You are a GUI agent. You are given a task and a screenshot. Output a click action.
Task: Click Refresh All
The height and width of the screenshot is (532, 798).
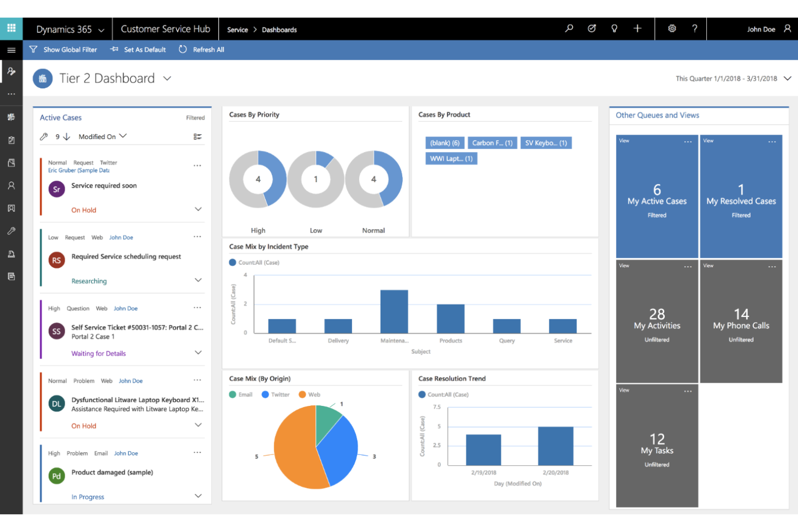(x=201, y=50)
